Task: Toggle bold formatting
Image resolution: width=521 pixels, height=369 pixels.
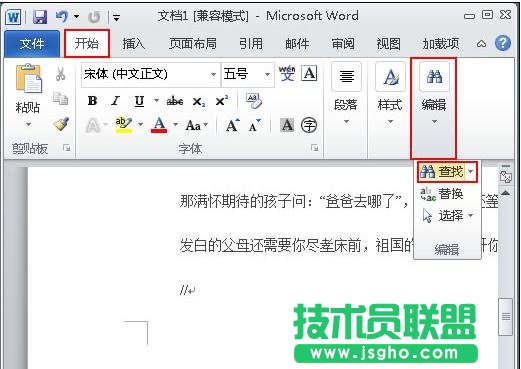Action: pyautogui.click(x=92, y=101)
